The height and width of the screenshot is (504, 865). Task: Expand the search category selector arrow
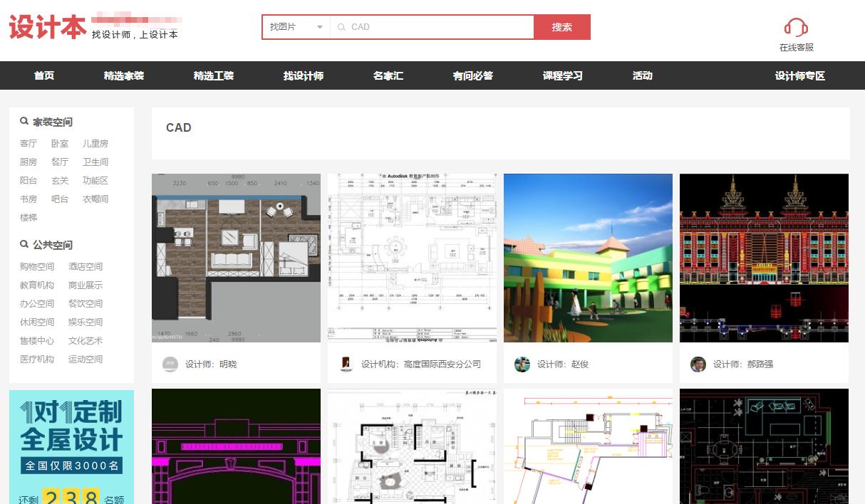click(x=320, y=26)
